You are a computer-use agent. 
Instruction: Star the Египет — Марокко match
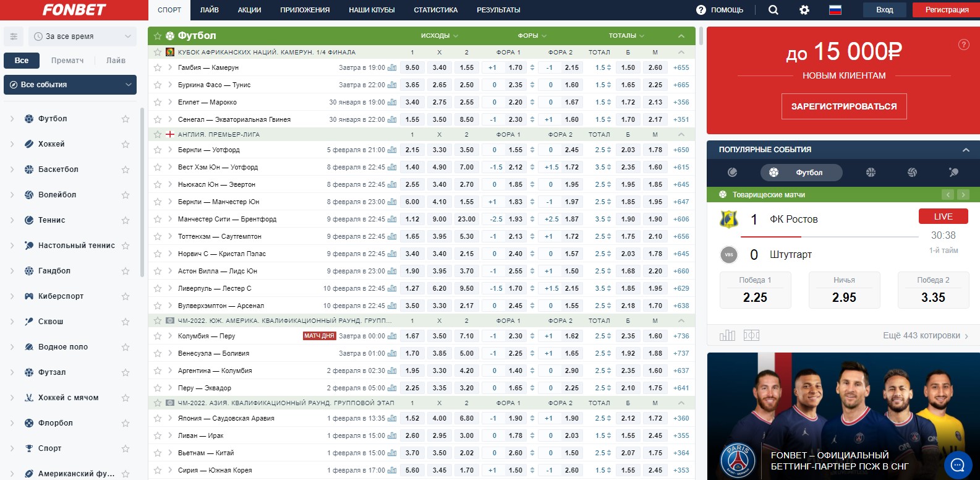click(157, 102)
